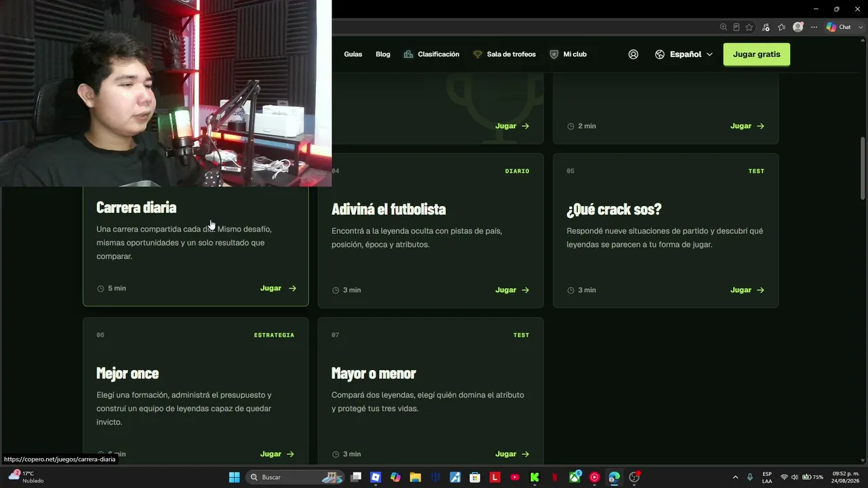868x488 pixels.
Task: Click the shield icon for Mi club
Action: click(554, 54)
